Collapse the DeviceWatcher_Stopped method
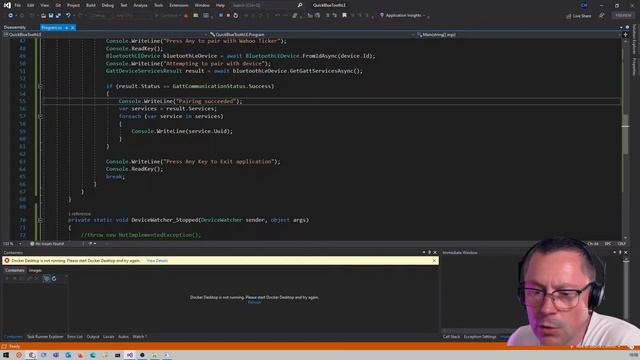The height and width of the screenshot is (360, 640). (40, 220)
